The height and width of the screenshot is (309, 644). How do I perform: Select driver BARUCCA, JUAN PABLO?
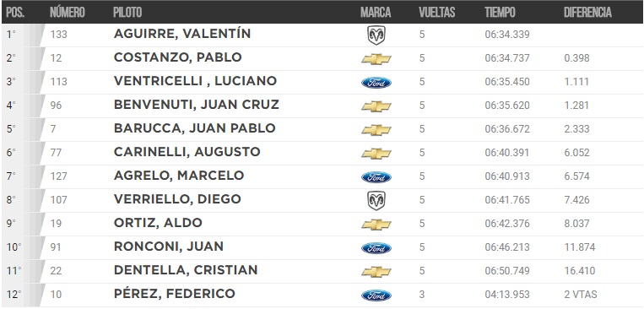click(194, 128)
